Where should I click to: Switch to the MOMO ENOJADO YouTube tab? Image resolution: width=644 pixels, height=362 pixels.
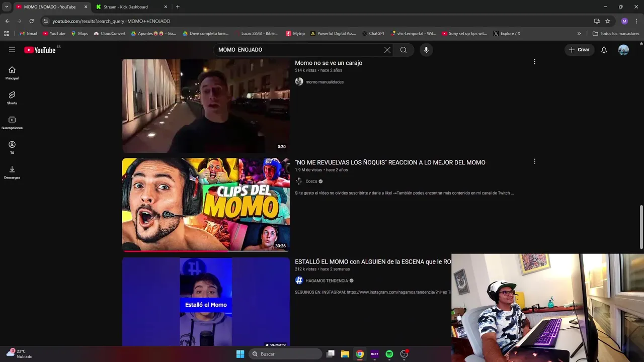(50, 7)
